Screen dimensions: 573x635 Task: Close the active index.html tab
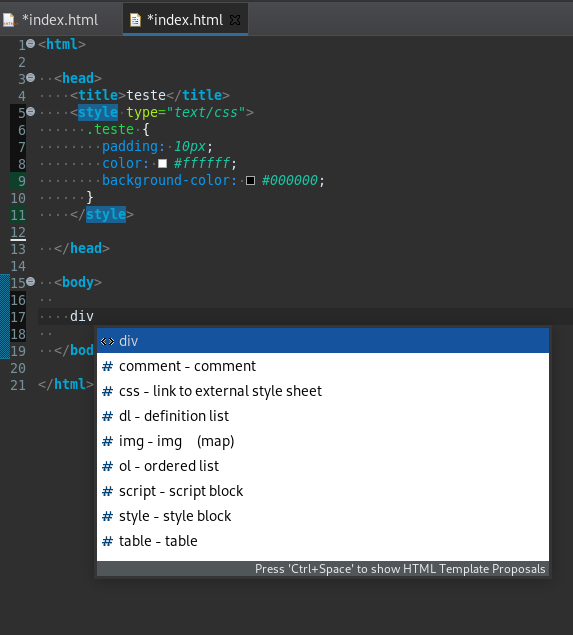[235, 20]
